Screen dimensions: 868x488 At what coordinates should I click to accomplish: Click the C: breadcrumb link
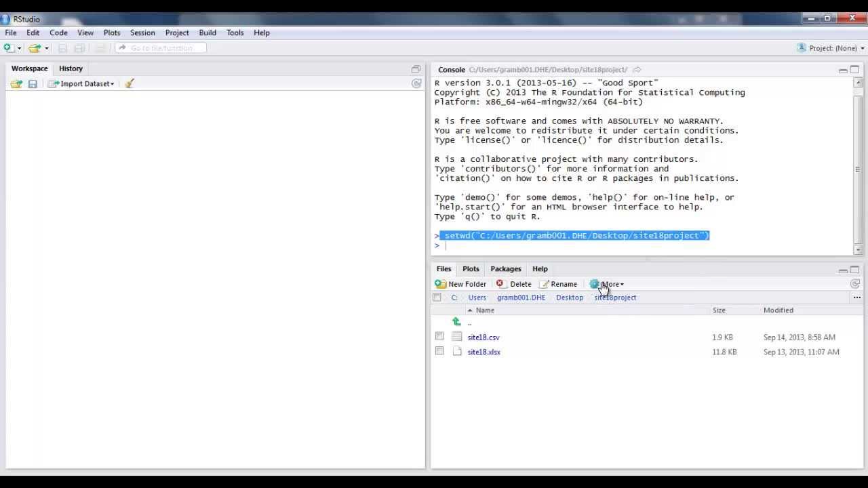click(454, 298)
